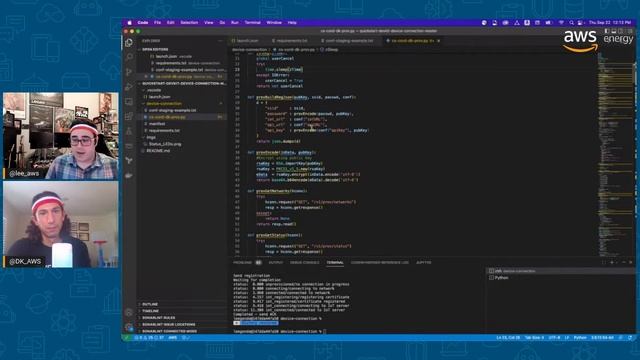Click the Ln, Col cursor position status item

(x=508, y=338)
